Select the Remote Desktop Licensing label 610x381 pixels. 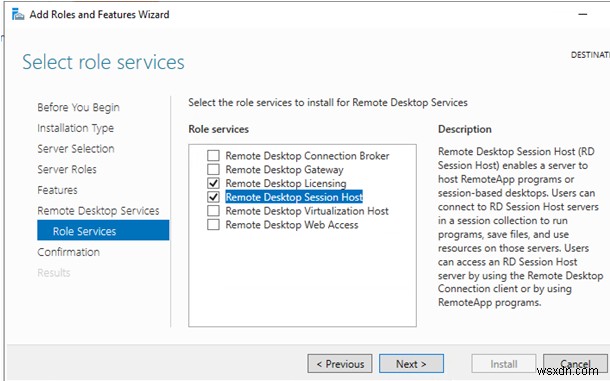point(286,183)
